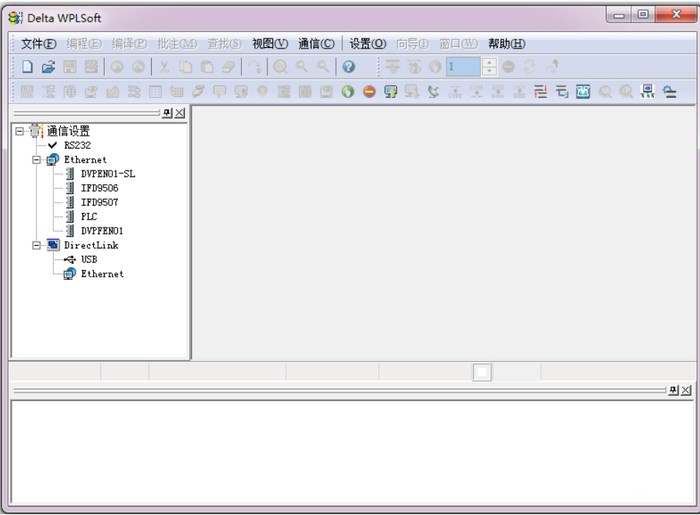Select Ethernet under DirectLink
This screenshot has height=515, width=700.
pos(102,274)
